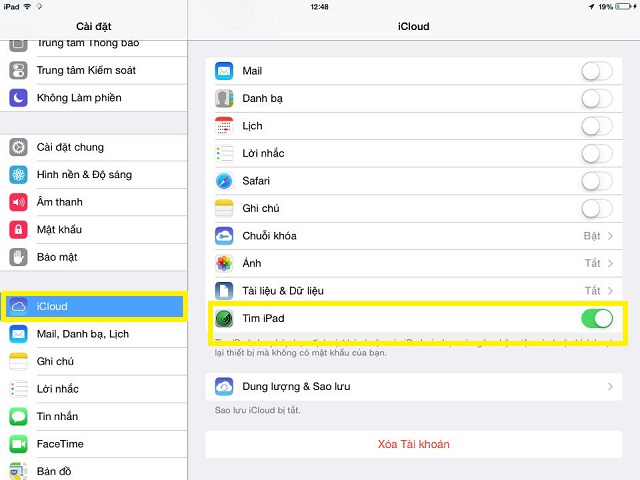The width and height of the screenshot is (640, 480).
Task: Tap the location arrow status icon
Action: click(x=591, y=7)
